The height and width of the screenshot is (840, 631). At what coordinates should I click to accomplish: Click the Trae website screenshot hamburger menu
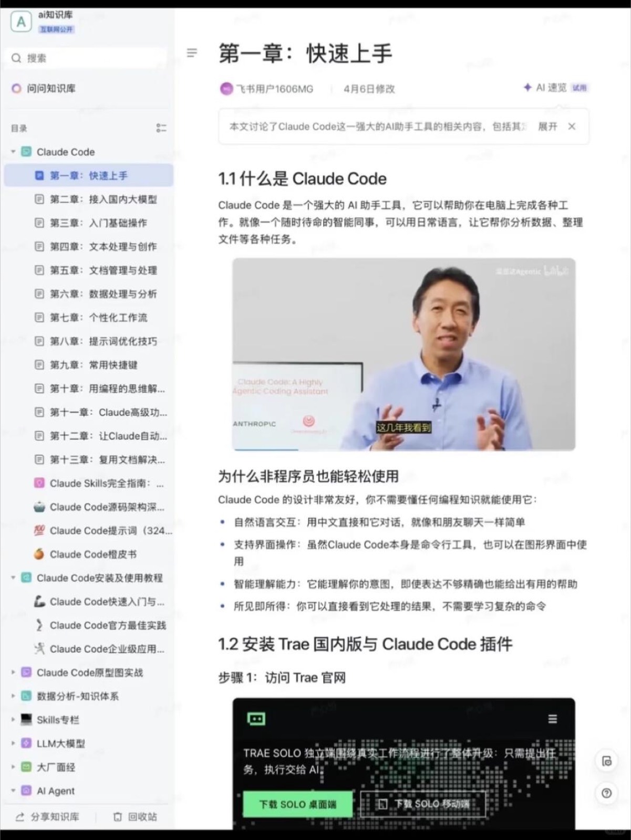pyautogui.click(x=552, y=719)
